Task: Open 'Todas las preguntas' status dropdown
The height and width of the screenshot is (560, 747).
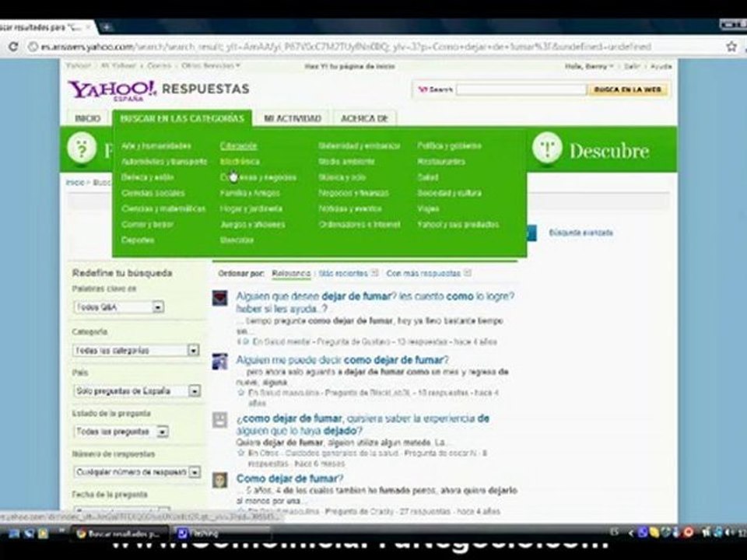Action: point(121,432)
